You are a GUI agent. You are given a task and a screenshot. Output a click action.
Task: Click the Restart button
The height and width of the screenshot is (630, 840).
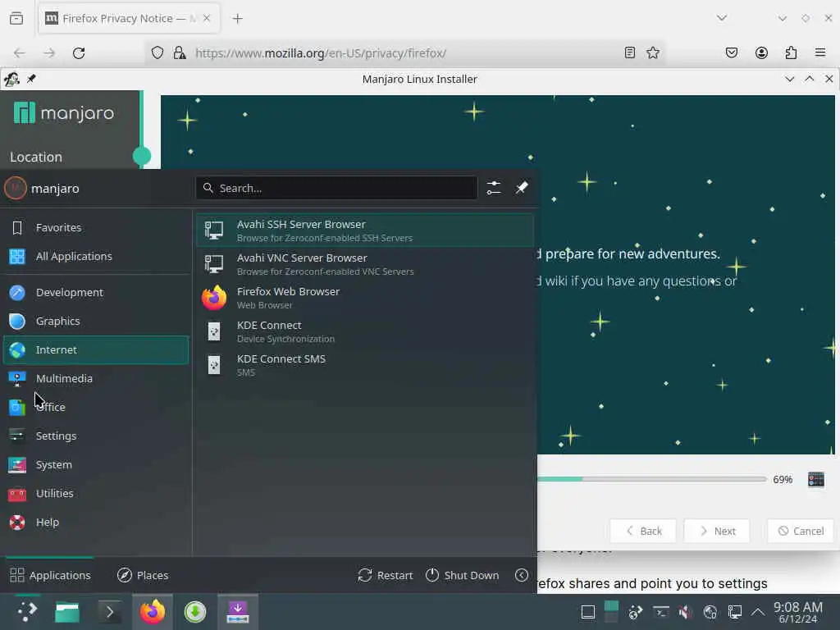click(x=386, y=575)
